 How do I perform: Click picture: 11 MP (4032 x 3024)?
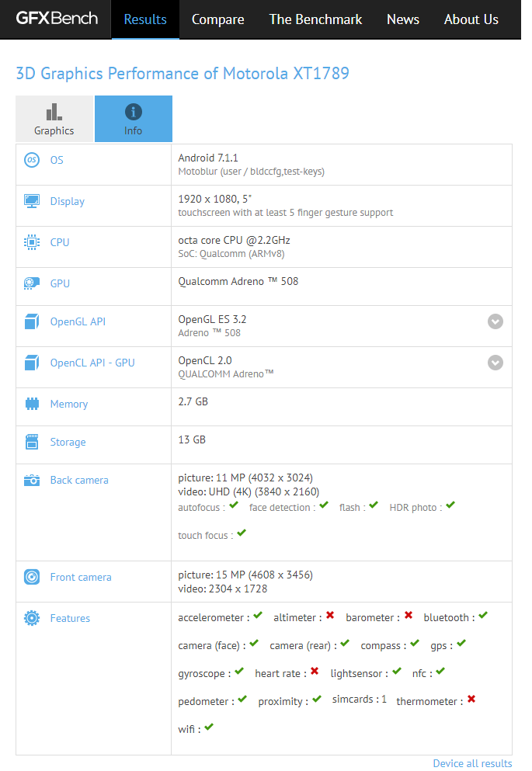click(245, 478)
